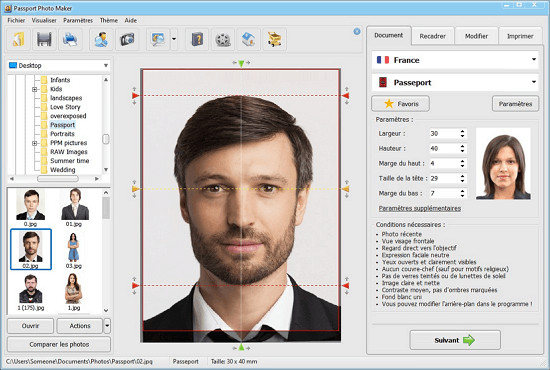Click the house home page icon
Image resolution: width=550 pixels, height=370 pixels.
[x=249, y=39]
